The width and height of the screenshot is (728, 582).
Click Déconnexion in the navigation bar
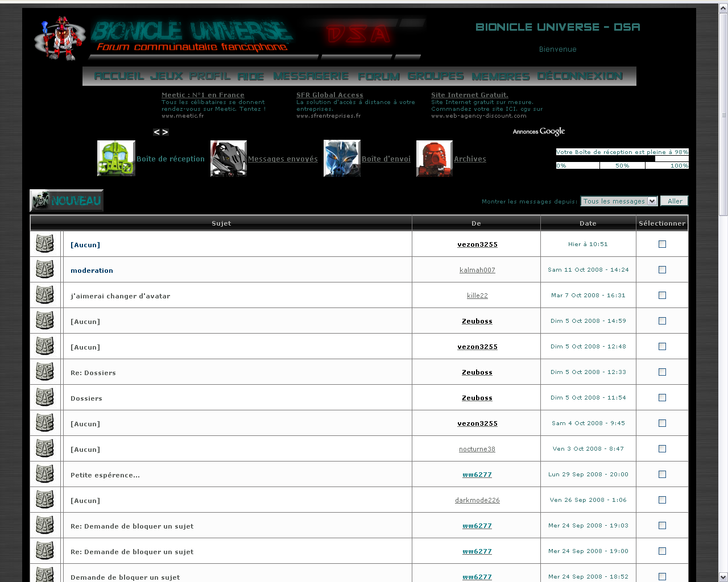click(581, 76)
